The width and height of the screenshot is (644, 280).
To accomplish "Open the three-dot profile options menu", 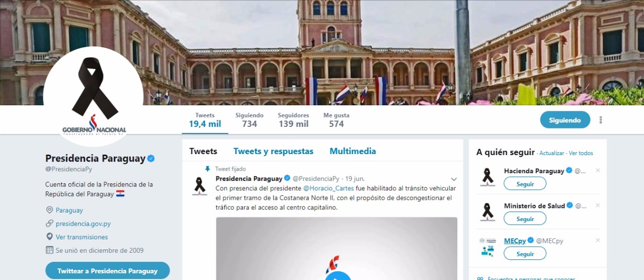I will click(x=601, y=120).
